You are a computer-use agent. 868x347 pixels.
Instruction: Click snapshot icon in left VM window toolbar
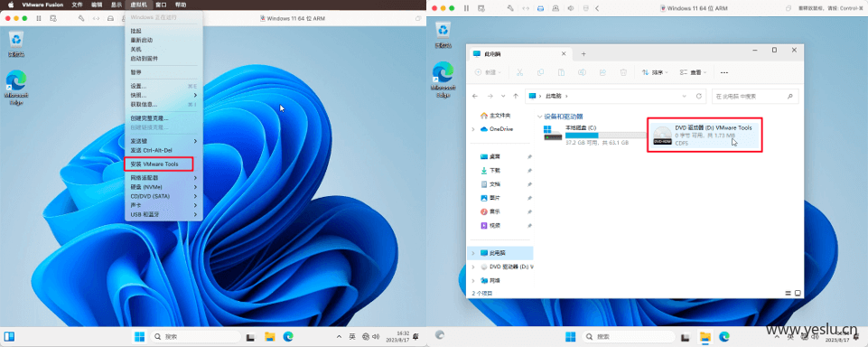point(53,18)
